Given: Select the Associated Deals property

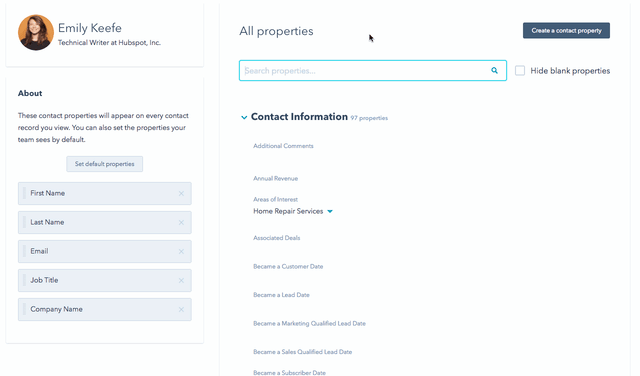Looking at the screenshot, I should pos(276,238).
